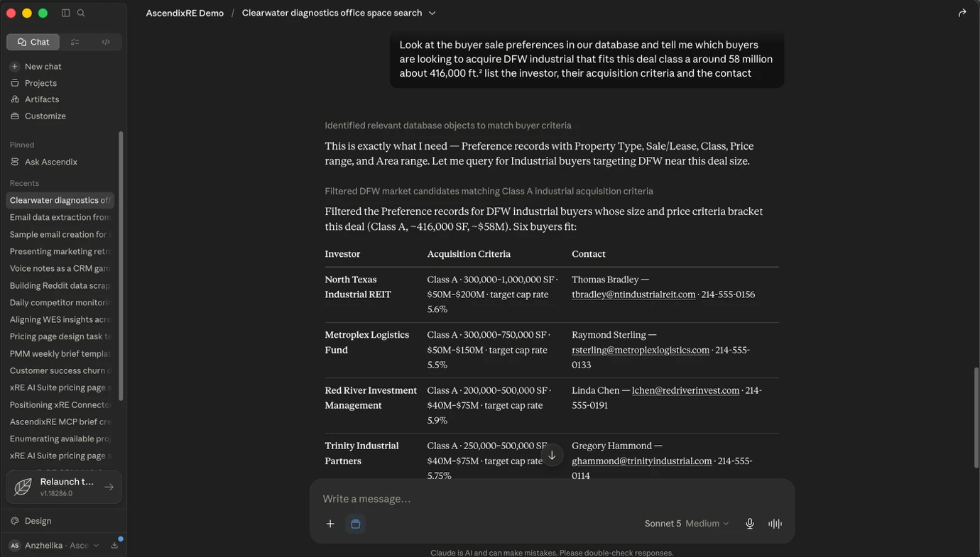Viewport: 980px width, 557px height.
Task: Open the Anzhelika account menu
Action: click(54, 545)
